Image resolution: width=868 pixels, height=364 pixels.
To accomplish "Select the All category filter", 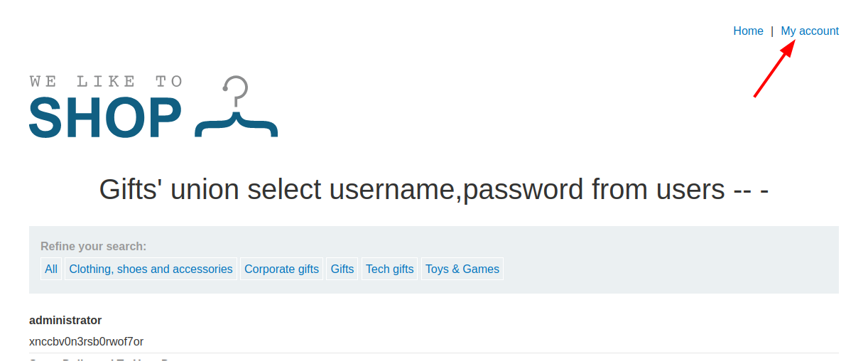I will coord(51,269).
